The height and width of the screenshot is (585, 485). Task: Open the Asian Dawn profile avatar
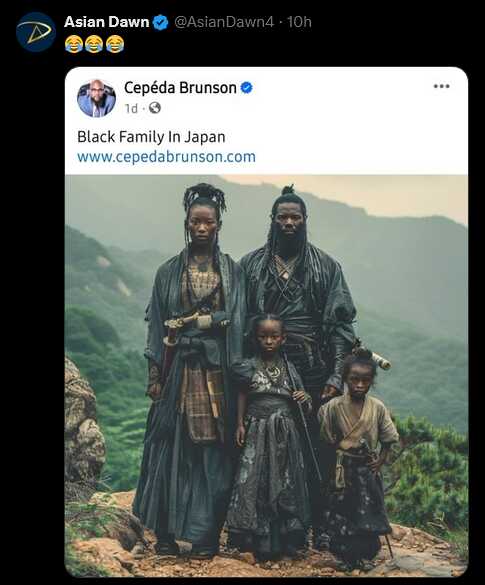[x=36, y=31]
